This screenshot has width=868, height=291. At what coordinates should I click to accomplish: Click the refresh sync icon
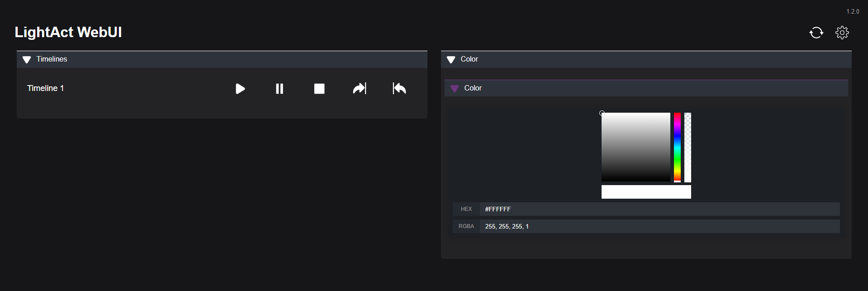(x=816, y=33)
